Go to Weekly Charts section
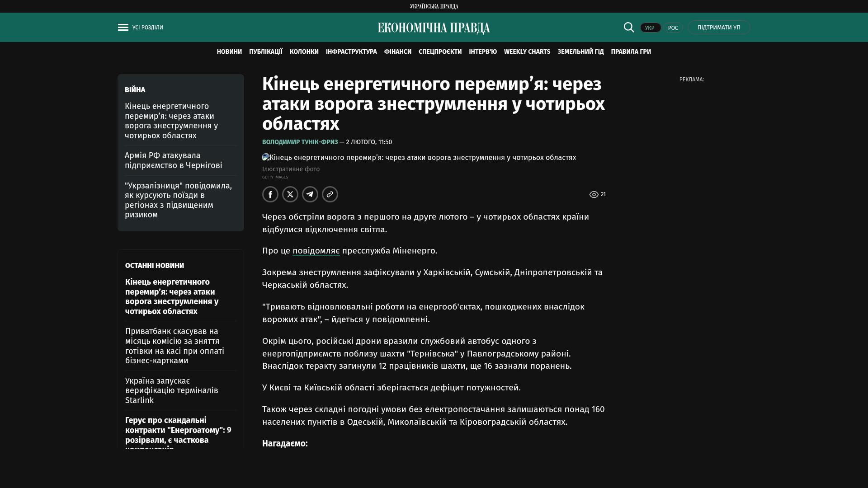 (527, 52)
